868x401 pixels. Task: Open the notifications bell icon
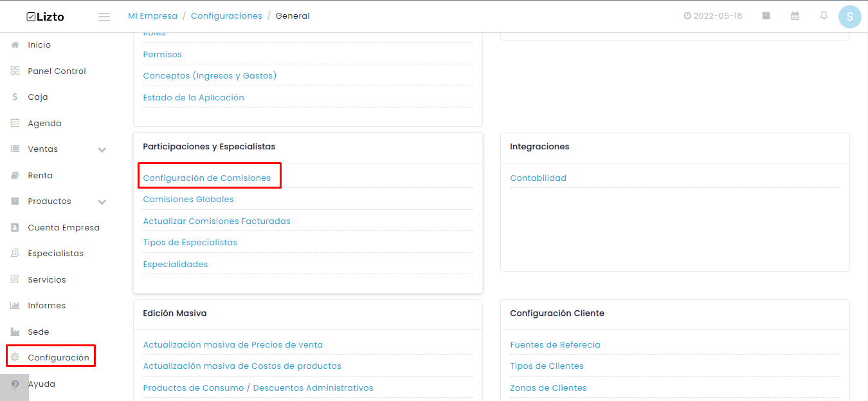click(824, 15)
